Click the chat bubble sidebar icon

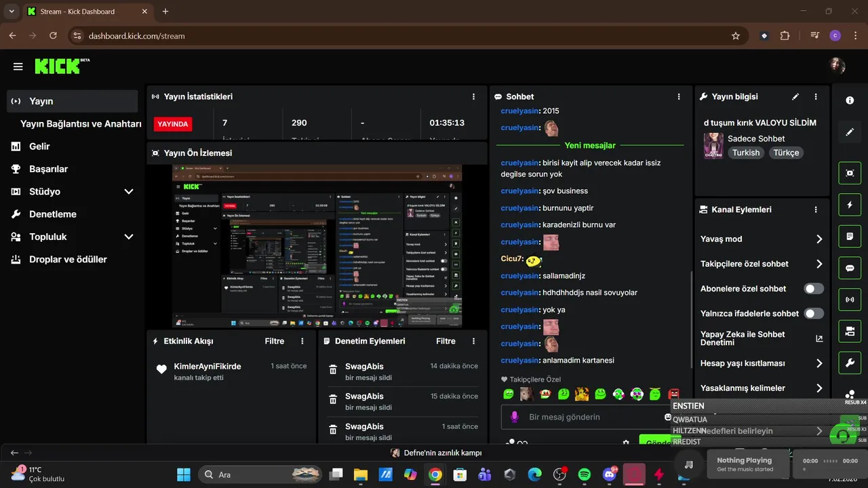pos(850,268)
